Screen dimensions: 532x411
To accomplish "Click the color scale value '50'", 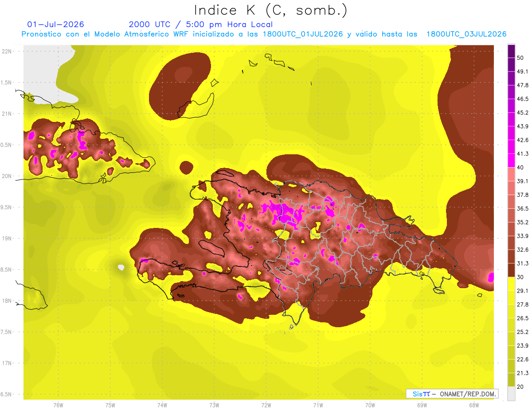I will click(520, 58).
